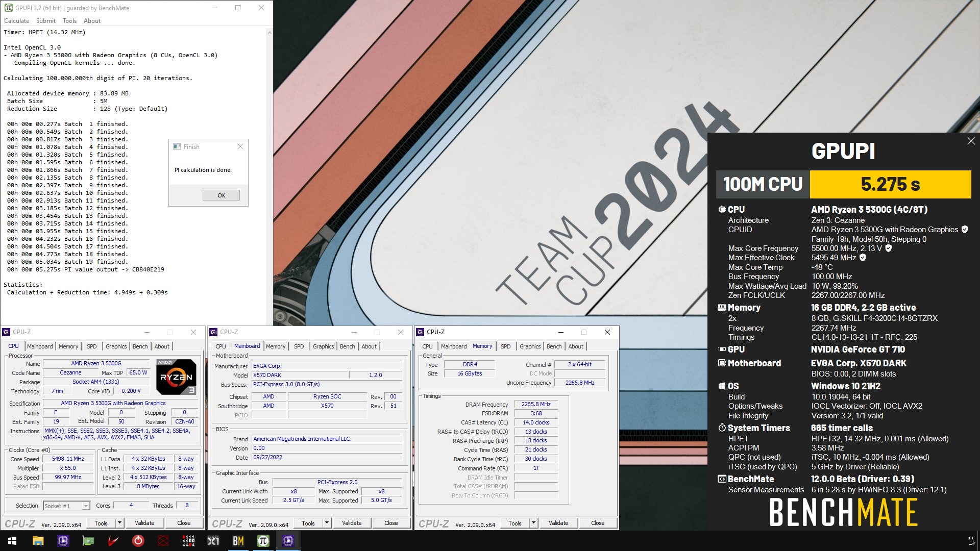This screenshot has height=551, width=980.
Task: Click the Core Speed value 5498.11 MHz
Action: [68, 459]
